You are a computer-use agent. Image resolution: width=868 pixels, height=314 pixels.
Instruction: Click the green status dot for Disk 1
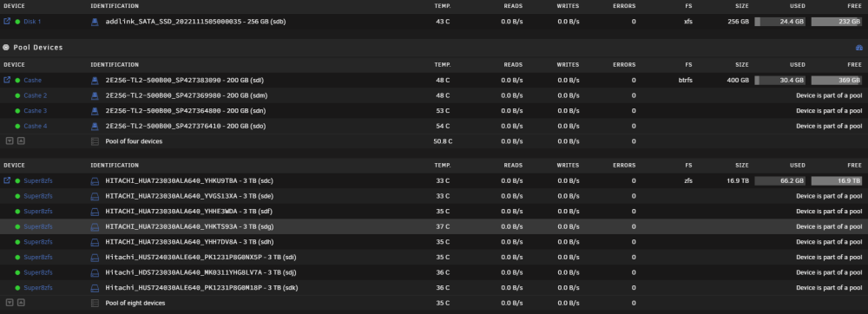coord(17,22)
